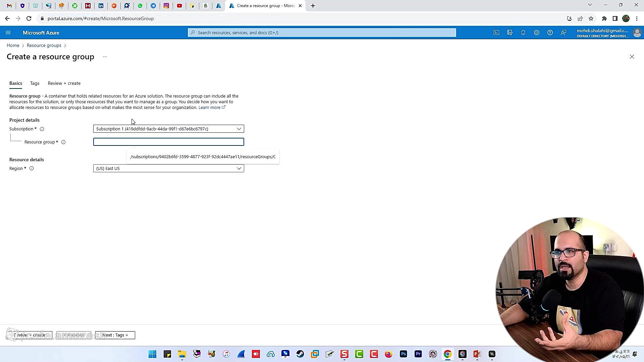Open the Windows Start menu

tap(153, 354)
